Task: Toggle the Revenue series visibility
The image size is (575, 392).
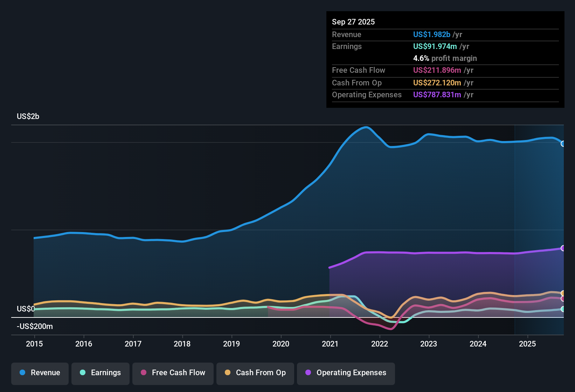Action: pyautogui.click(x=40, y=373)
